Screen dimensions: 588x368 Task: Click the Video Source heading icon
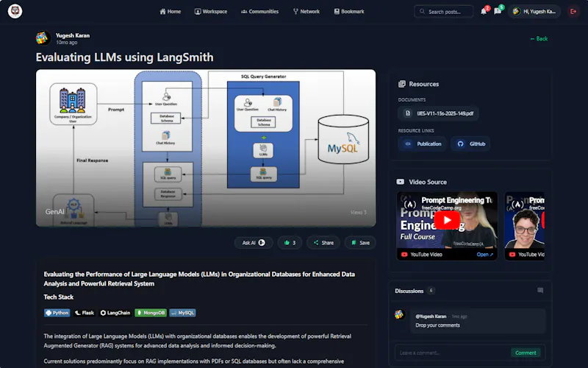pos(401,182)
